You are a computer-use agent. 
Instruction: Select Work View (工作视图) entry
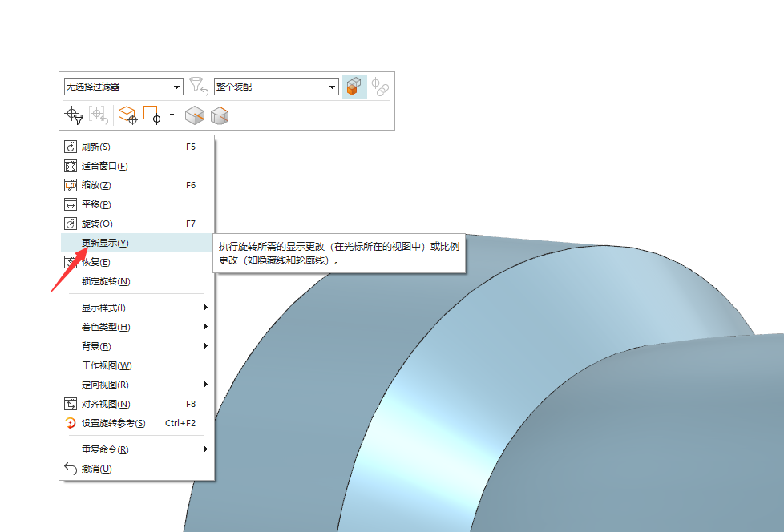106,365
